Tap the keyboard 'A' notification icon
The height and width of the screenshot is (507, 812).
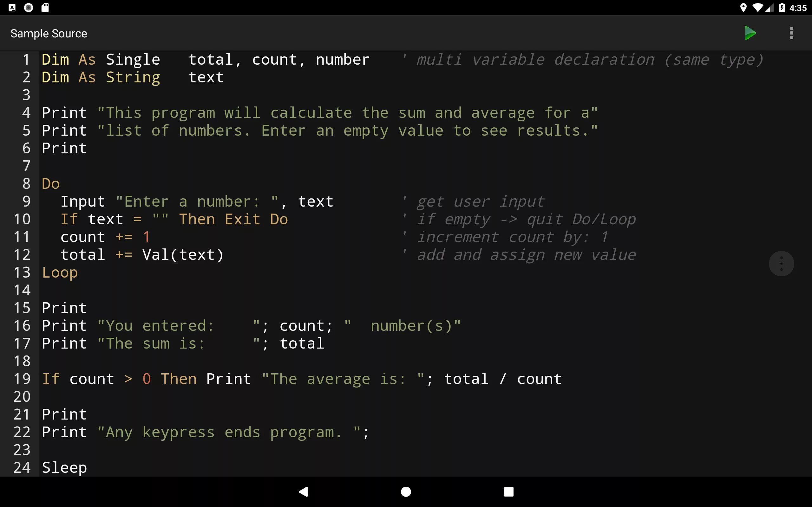coord(12,8)
